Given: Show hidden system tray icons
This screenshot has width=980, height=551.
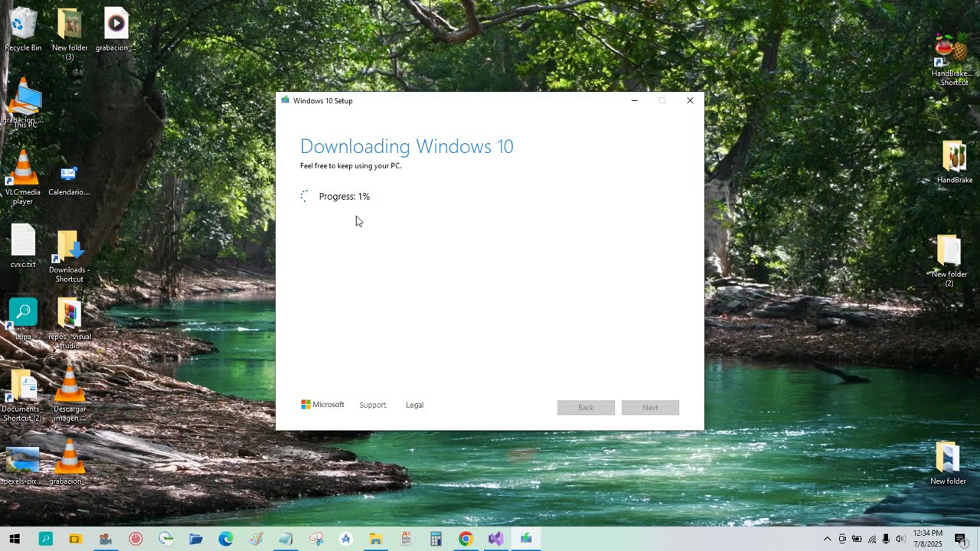Looking at the screenshot, I should pyautogui.click(x=827, y=539).
